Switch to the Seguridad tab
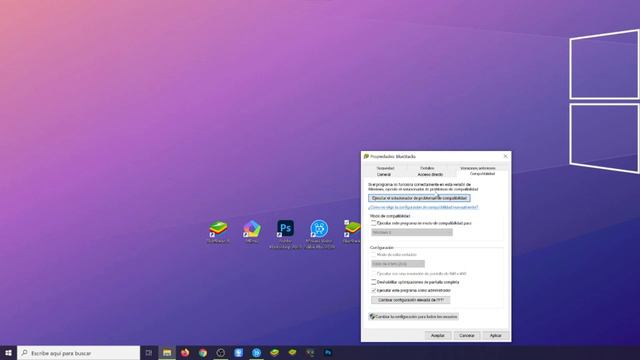Viewport: 640px width, 360px height. [x=385, y=168]
